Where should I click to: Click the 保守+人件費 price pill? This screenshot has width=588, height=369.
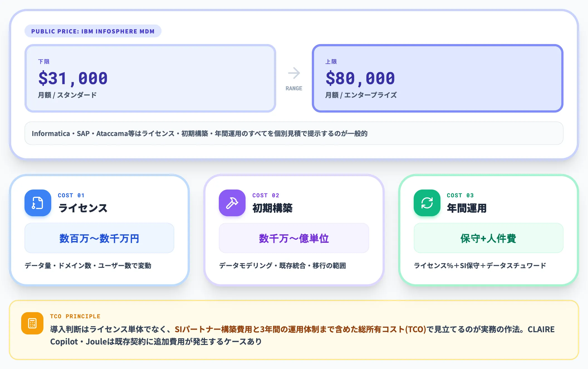point(489,238)
